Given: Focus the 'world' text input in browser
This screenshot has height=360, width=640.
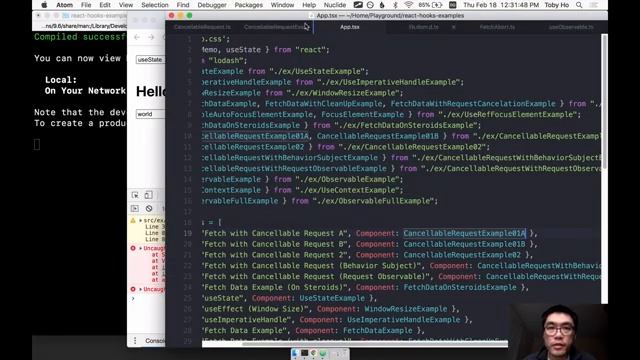Looking at the screenshot, I should click(x=151, y=114).
